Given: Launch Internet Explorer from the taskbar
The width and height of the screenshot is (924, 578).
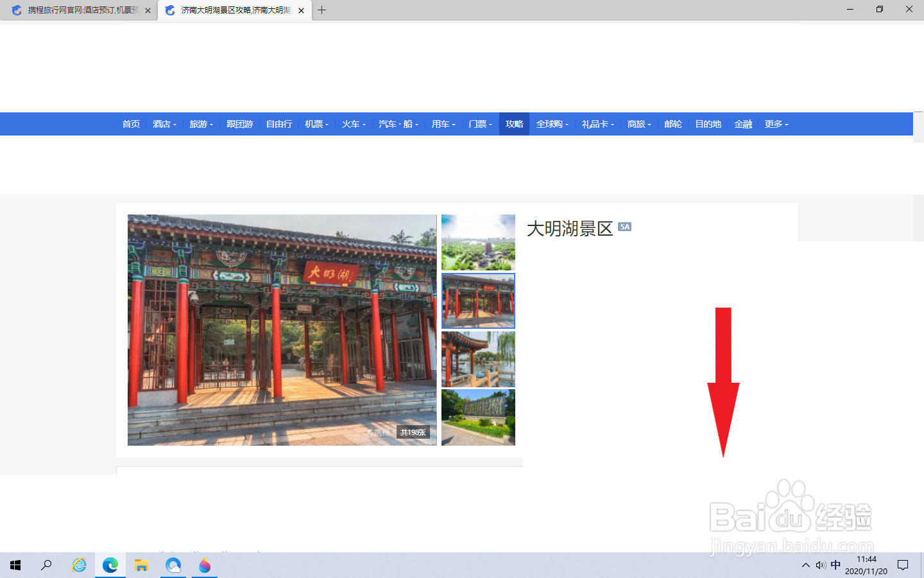Looking at the screenshot, I should tap(79, 565).
